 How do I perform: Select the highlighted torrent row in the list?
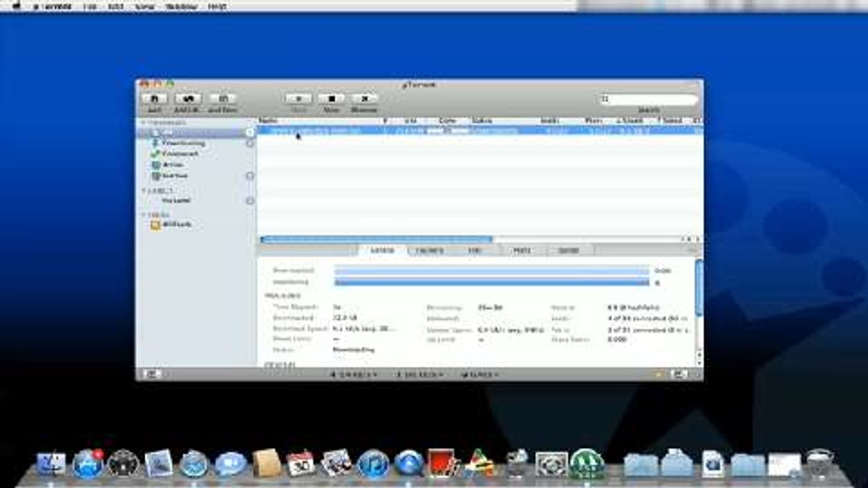(x=479, y=130)
